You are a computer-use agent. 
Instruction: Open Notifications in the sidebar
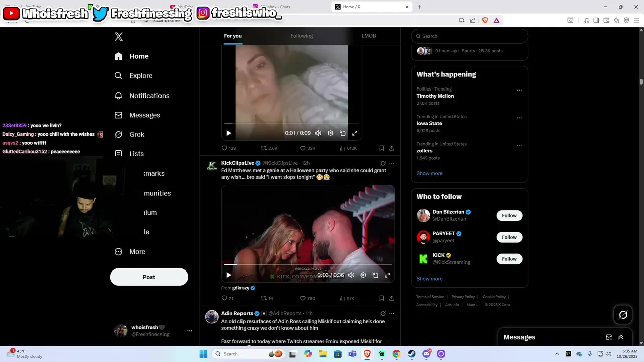click(142, 96)
